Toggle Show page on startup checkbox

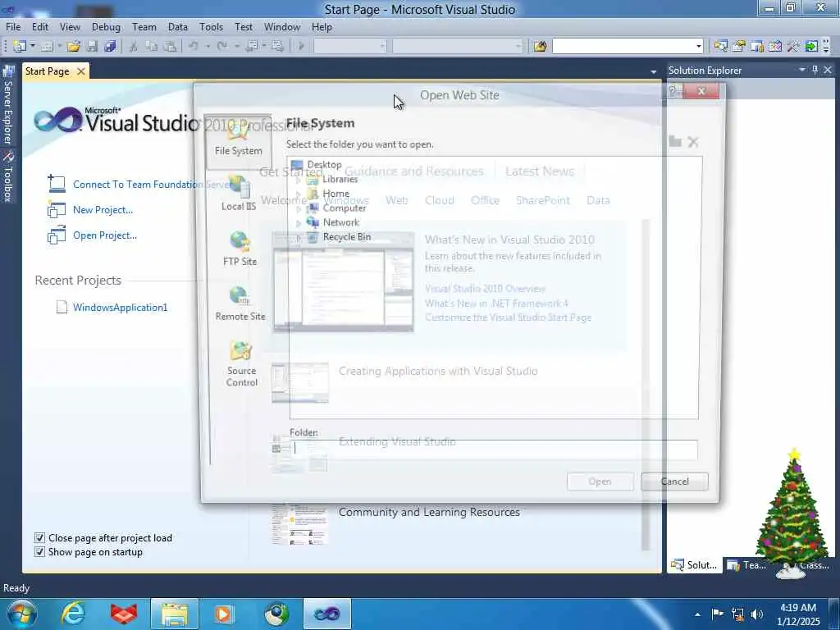click(x=39, y=552)
